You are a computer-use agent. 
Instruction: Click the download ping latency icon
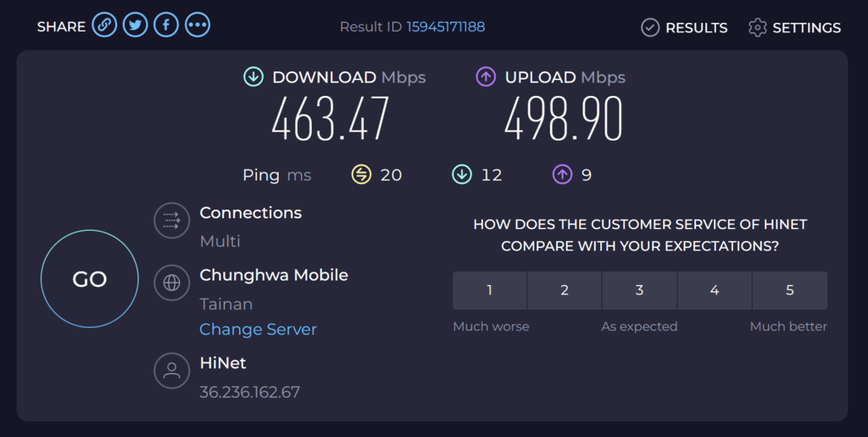pyautogui.click(x=462, y=175)
